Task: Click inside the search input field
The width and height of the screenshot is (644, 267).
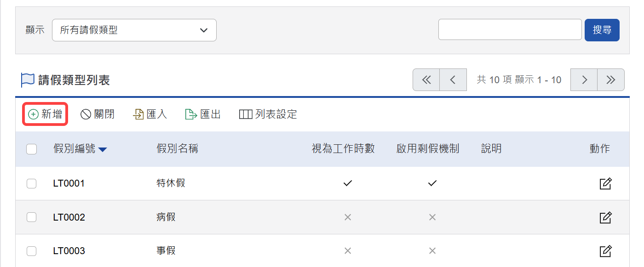Action: 510,29
